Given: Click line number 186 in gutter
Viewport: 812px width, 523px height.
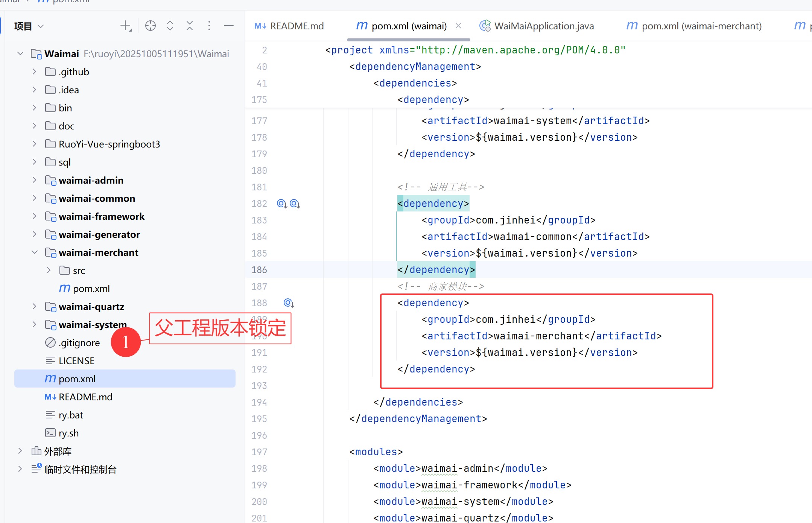Looking at the screenshot, I should 259,270.
